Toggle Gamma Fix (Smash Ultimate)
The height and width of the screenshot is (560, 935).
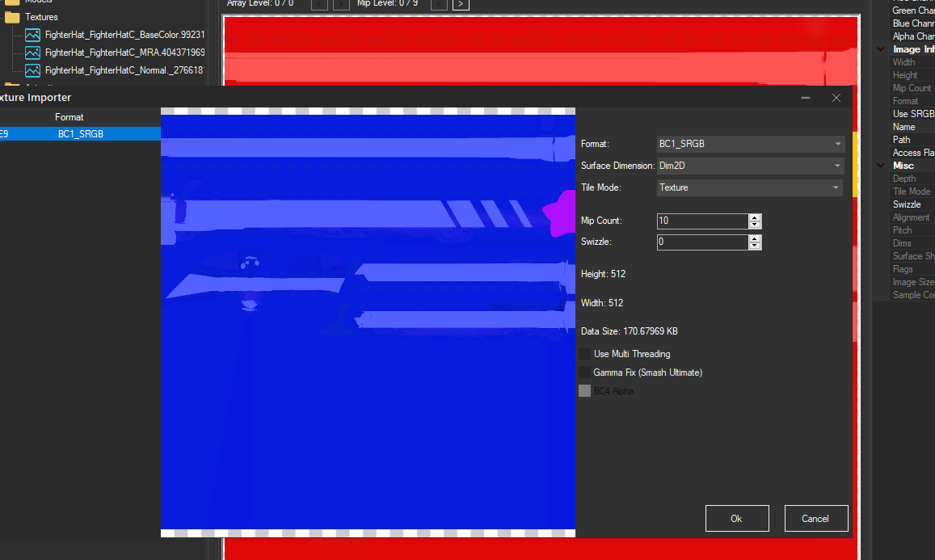pyautogui.click(x=585, y=372)
